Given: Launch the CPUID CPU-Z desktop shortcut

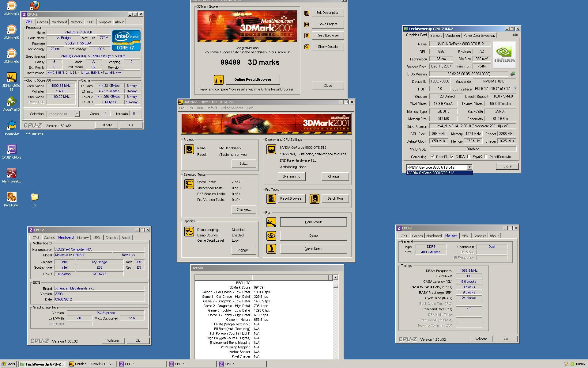Looking at the screenshot, I should (x=11, y=151).
